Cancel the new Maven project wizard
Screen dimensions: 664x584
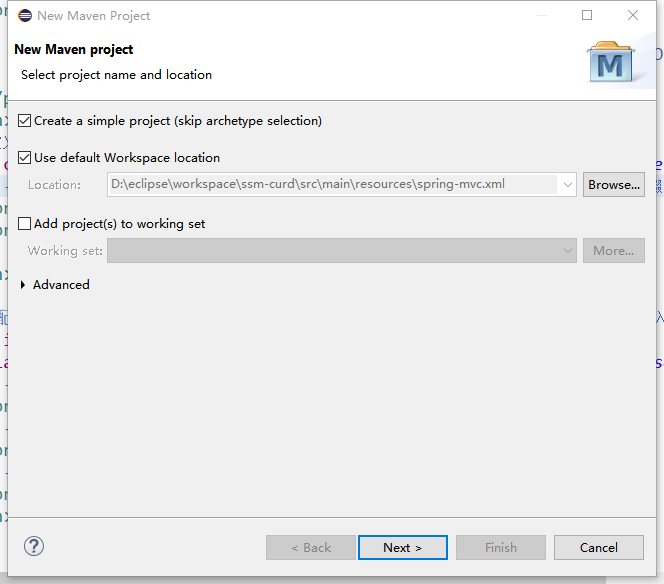[x=598, y=547]
